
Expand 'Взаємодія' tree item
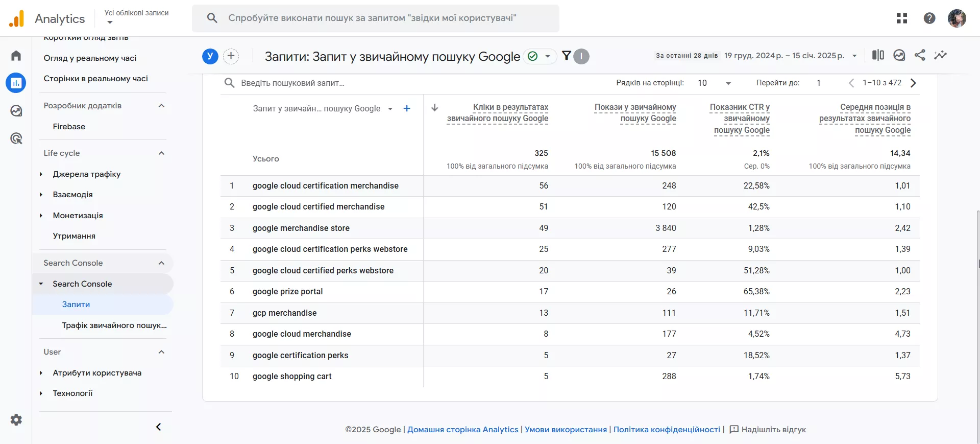tap(41, 195)
